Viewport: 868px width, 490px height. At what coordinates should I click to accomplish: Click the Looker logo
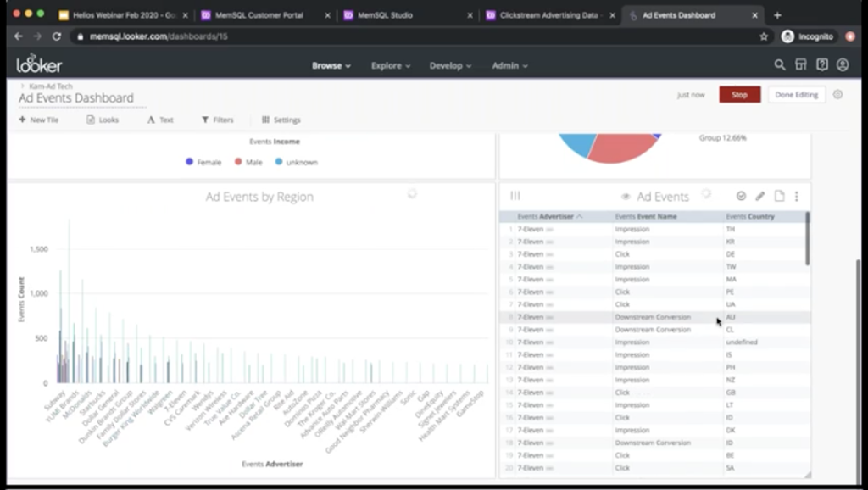[x=39, y=64]
